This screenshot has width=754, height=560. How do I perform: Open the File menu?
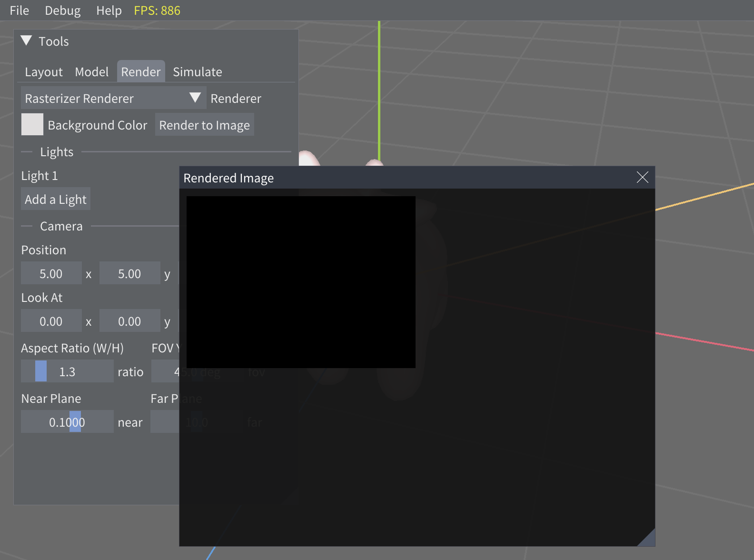pos(19,10)
